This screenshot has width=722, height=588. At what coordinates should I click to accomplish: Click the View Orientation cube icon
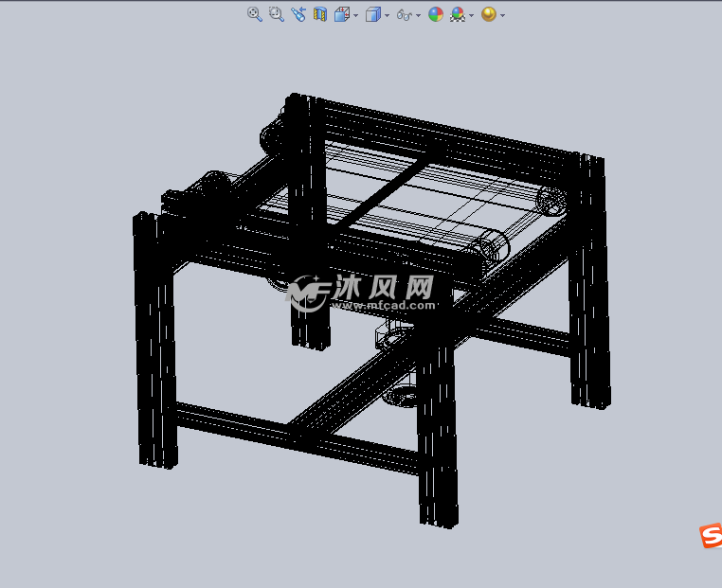342,14
